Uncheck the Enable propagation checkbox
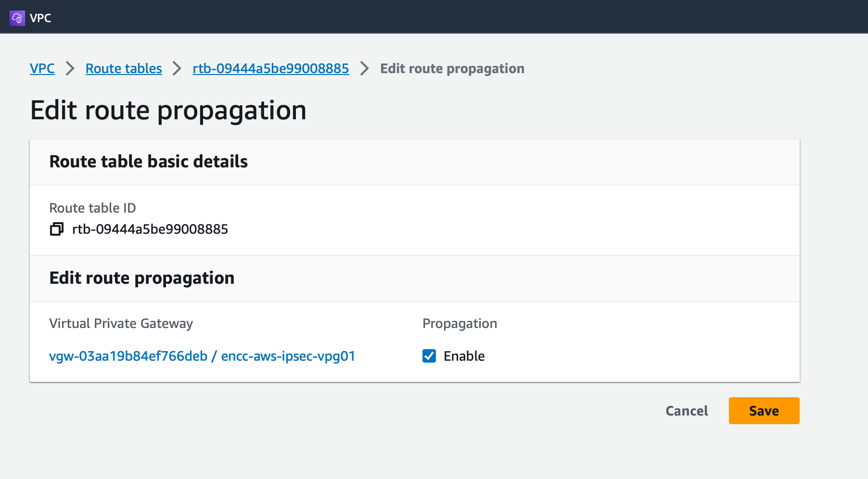The height and width of the screenshot is (479, 868). point(429,356)
